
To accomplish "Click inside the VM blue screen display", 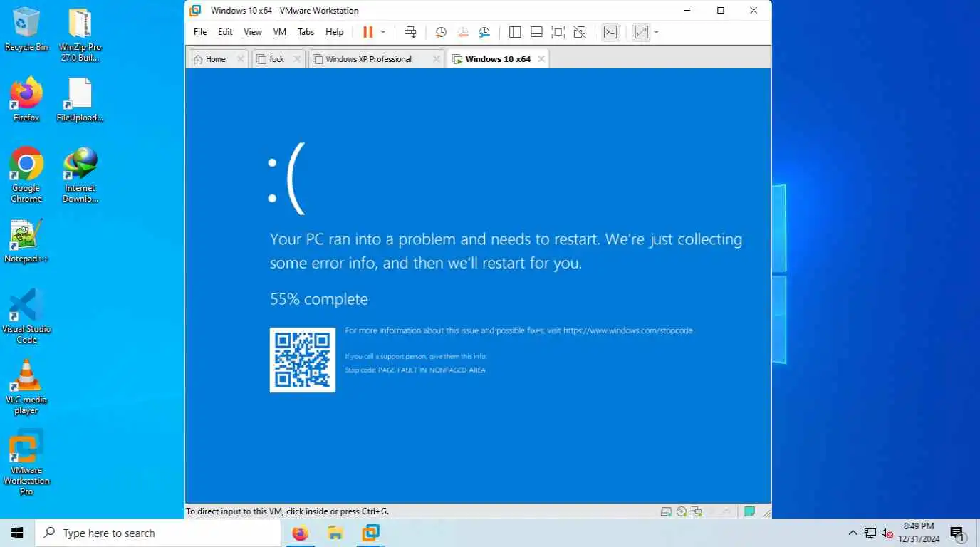I will tap(478, 286).
